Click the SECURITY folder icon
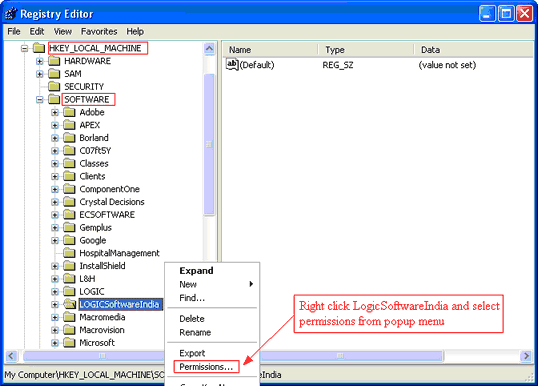This screenshot has width=538, height=386. point(54,86)
